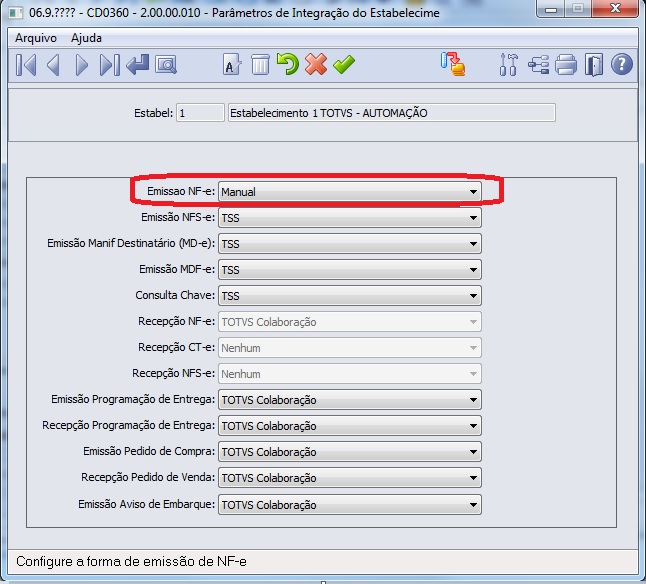Go to previous record arrow
Screen dimensions: 646x584
pyautogui.click(x=54, y=65)
